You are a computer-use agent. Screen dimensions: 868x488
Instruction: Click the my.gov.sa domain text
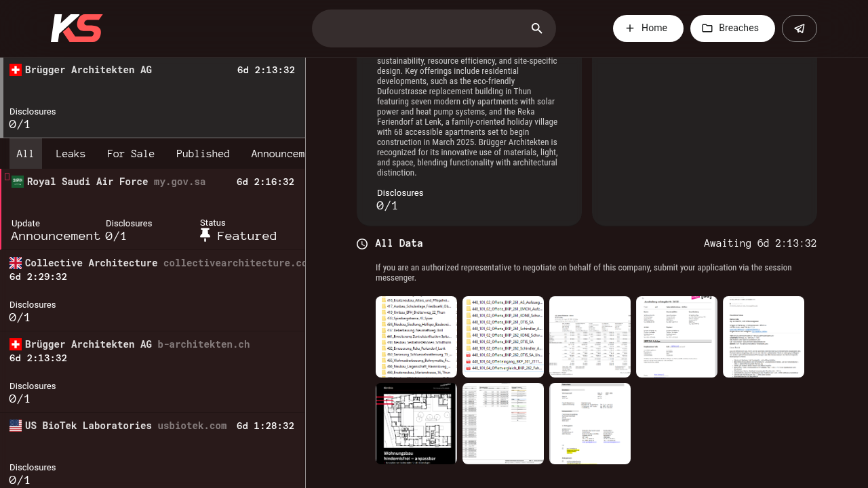click(x=180, y=182)
